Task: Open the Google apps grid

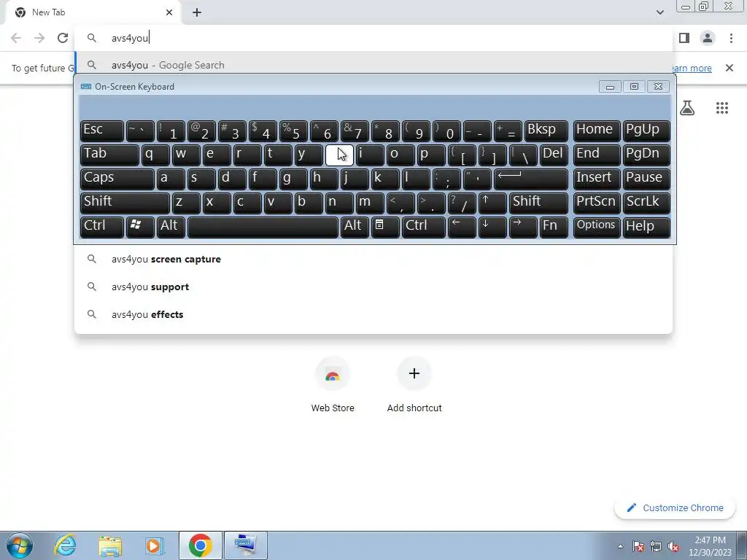Action: [x=721, y=108]
